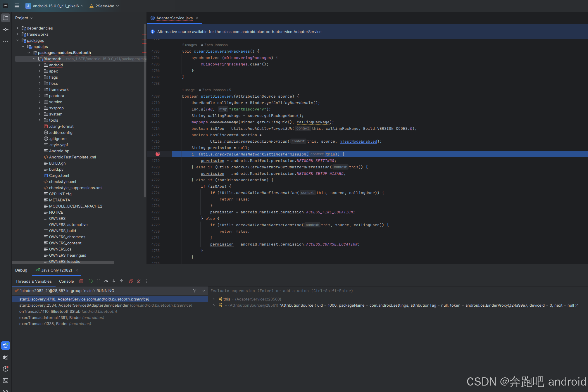
Task: Click the mTestModeEnabled link in code
Action: click(358, 141)
